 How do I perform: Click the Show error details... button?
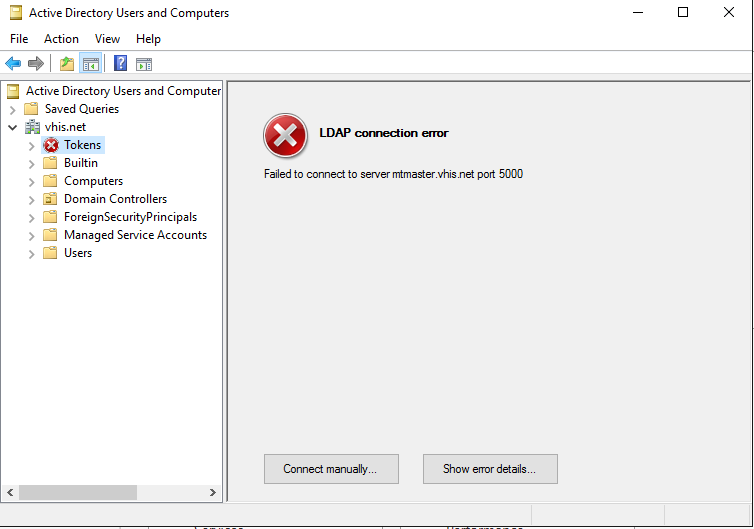click(x=490, y=469)
